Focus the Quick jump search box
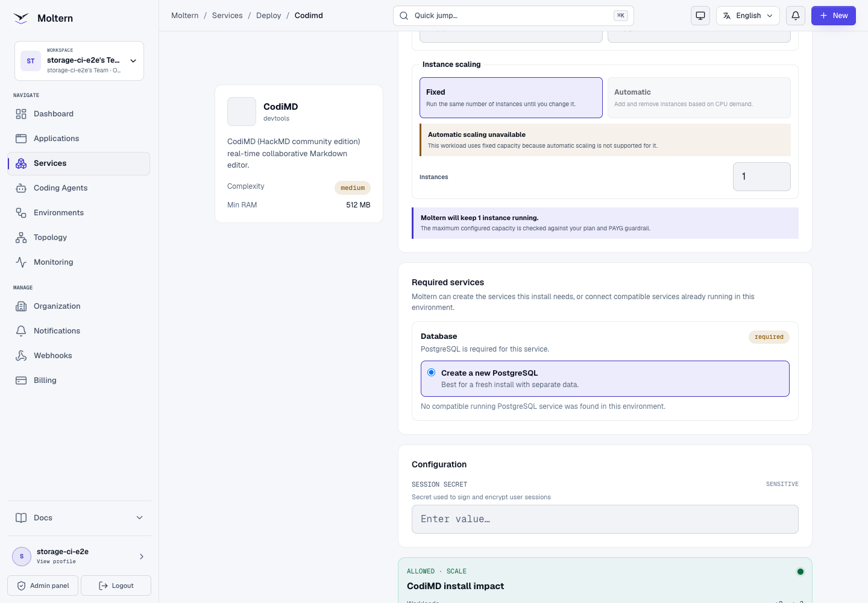The height and width of the screenshot is (603, 868). tap(514, 16)
